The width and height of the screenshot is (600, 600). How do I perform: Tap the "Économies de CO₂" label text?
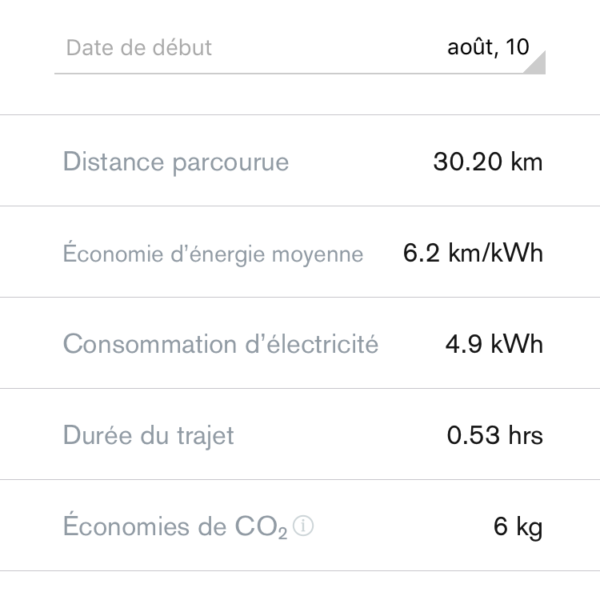tap(175, 527)
